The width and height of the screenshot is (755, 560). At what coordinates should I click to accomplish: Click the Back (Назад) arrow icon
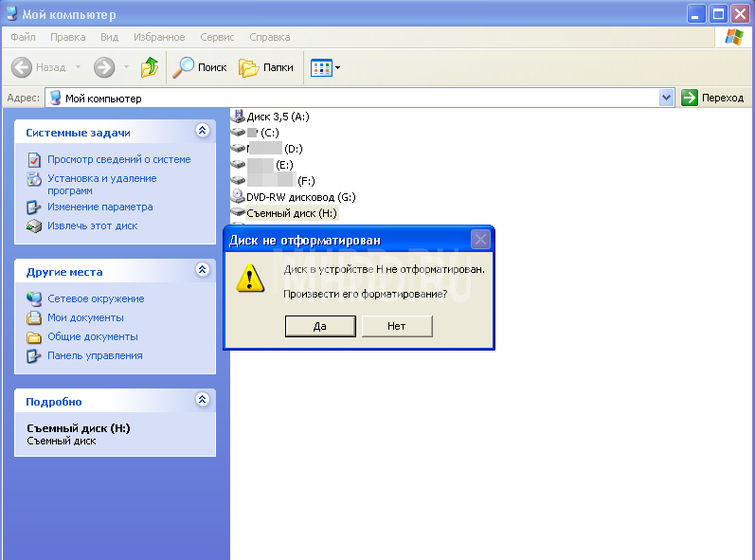pos(22,67)
